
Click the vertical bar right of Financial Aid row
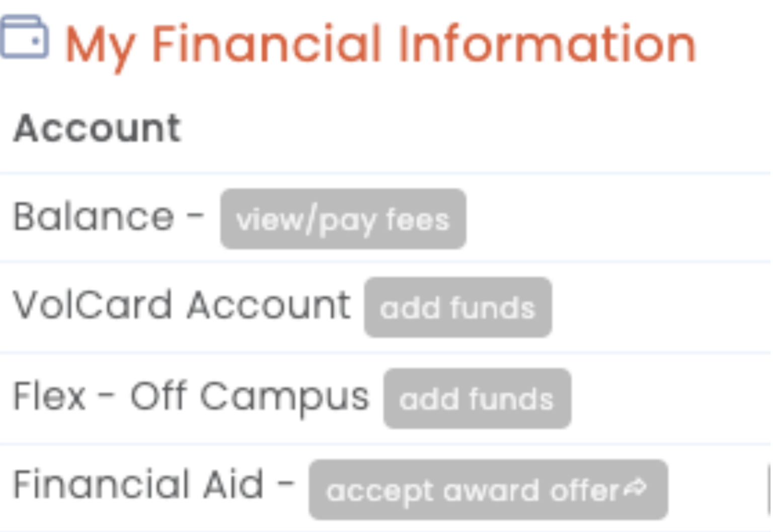pos(769,487)
